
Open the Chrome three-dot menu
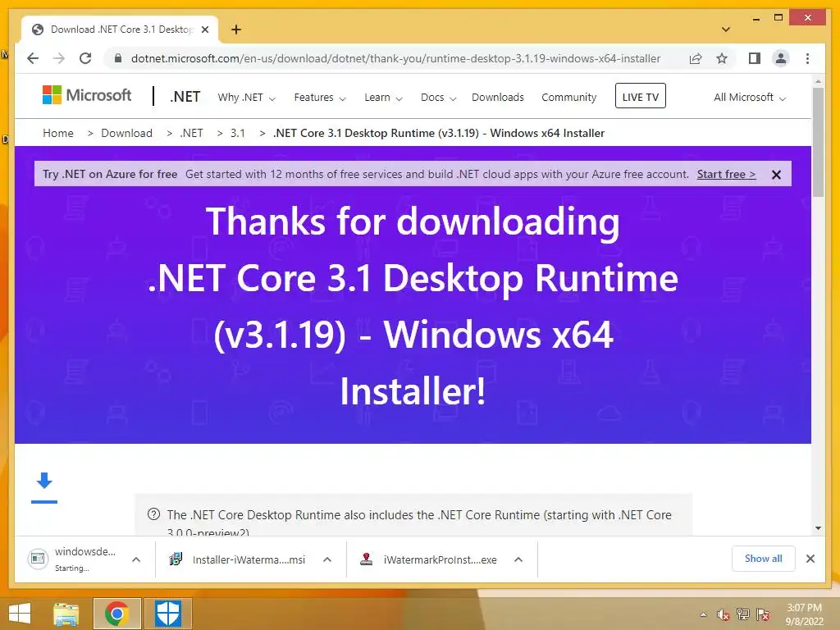[807, 58]
